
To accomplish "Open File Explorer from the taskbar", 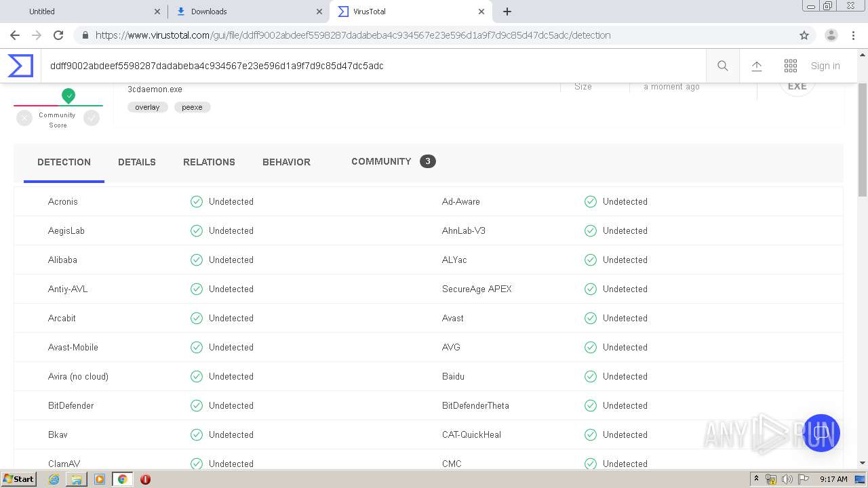I will 77,479.
